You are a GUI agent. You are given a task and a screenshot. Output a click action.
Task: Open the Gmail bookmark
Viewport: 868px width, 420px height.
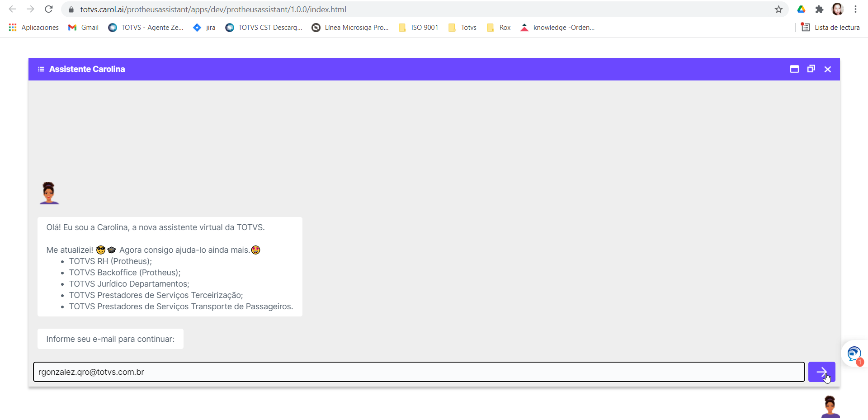83,28
